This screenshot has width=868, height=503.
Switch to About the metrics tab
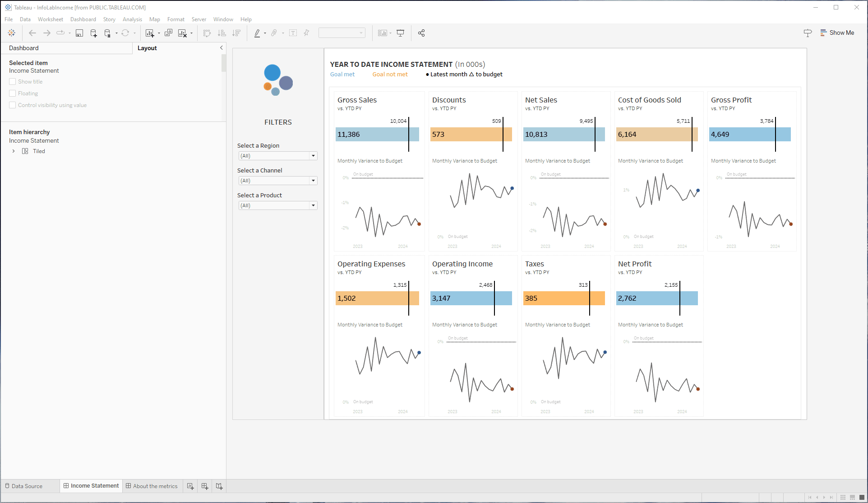pyautogui.click(x=152, y=486)
